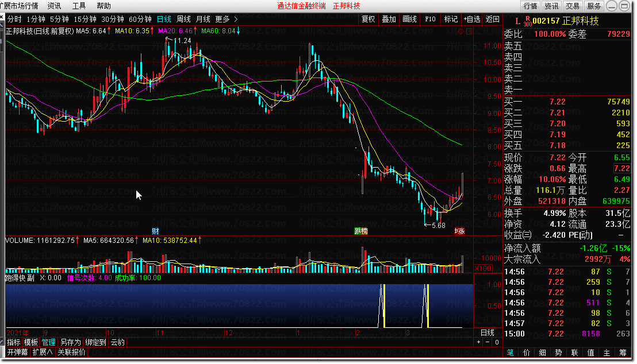Click the 绑定到 bind button
This screenshot has width=637, height=364.
95,343
